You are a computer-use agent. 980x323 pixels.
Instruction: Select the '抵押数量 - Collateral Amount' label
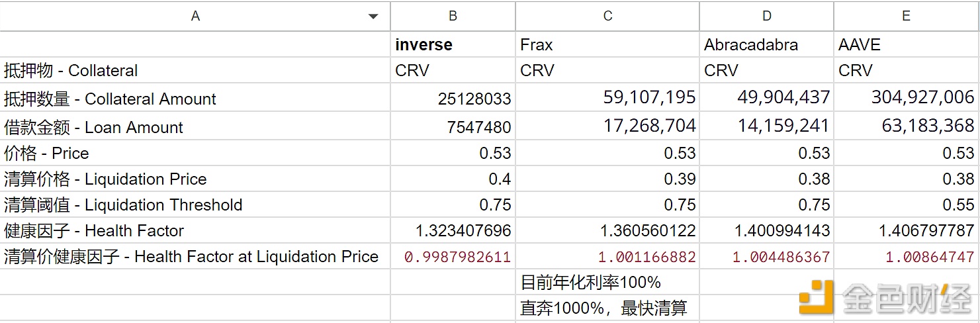[195, 98]
